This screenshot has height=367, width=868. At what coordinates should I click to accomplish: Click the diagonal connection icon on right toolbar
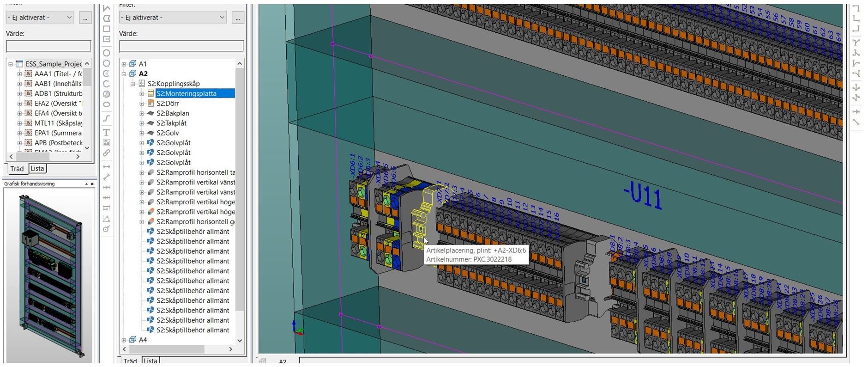point(856,122)
